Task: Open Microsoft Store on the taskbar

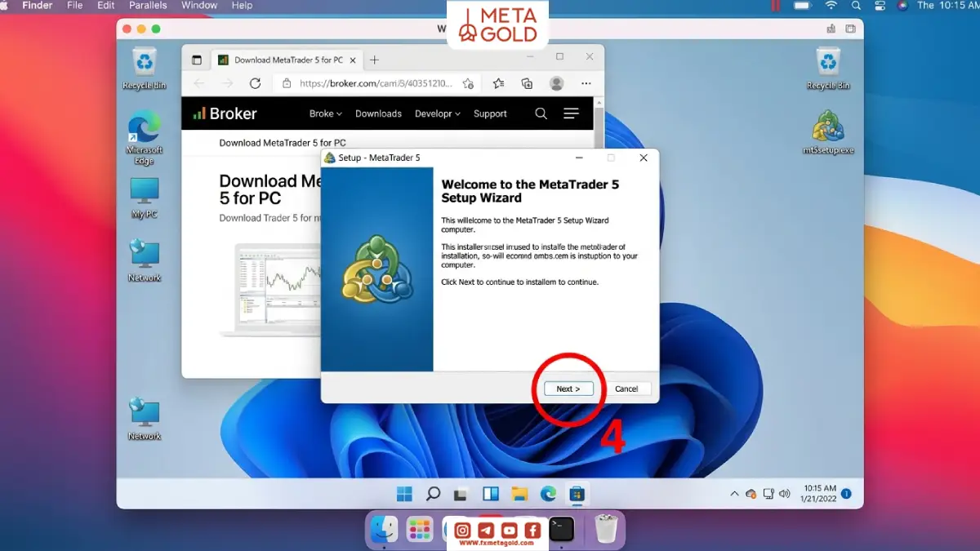Action: (x=577, y=494)
